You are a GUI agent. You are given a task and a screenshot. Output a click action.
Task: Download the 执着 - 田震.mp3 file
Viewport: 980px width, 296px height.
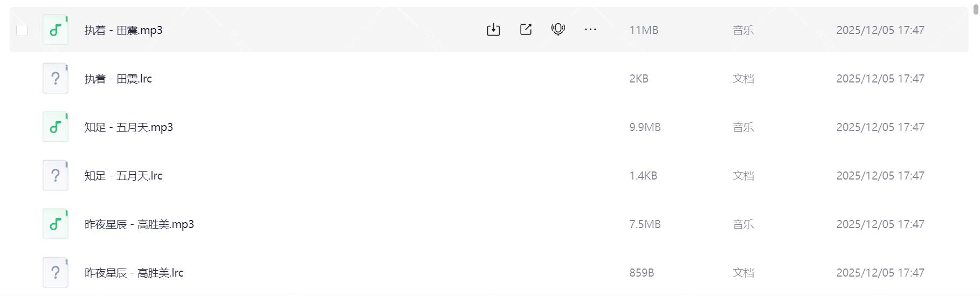[493, 30]
